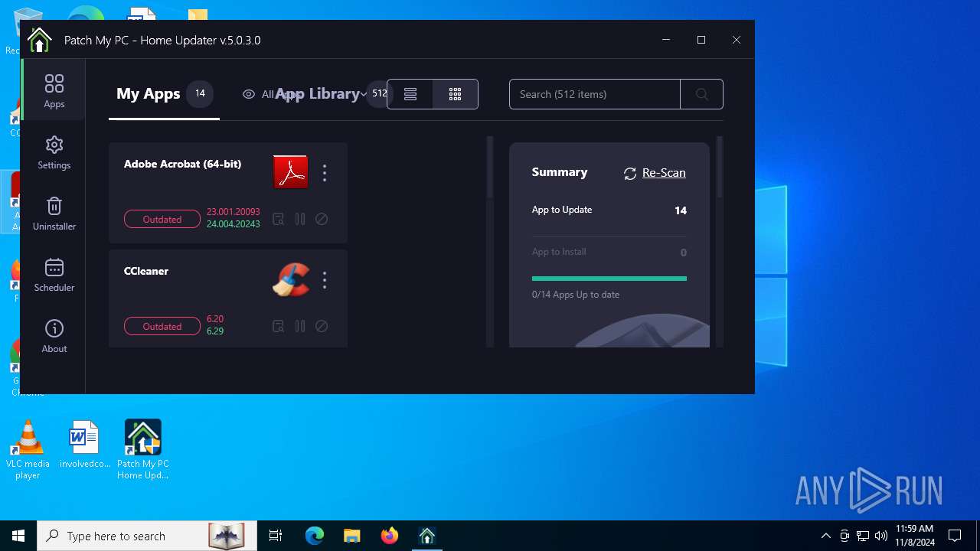The image size is (980, 551).
Task: Launch Firefox from the taskbar
Action: coord(390,536)
